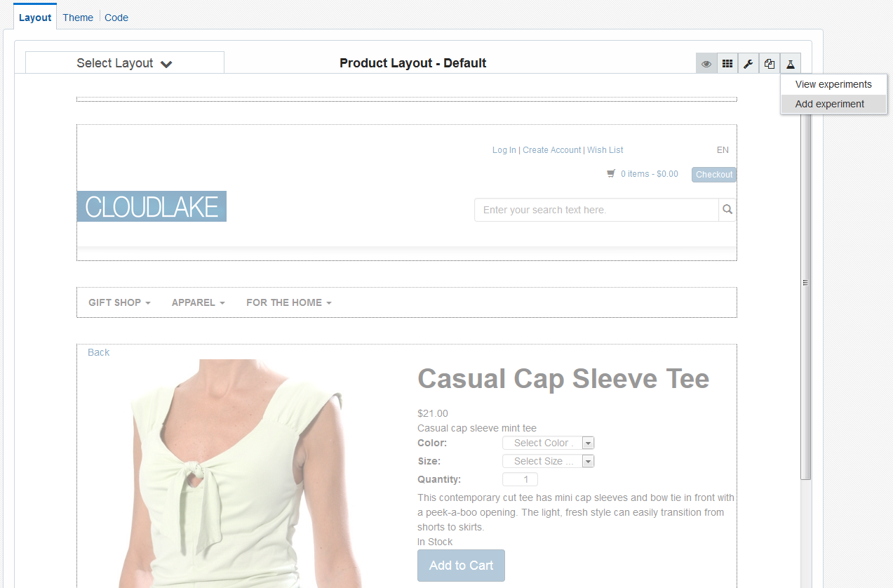Click the Product Layout - Default heading

click(413, 63)
